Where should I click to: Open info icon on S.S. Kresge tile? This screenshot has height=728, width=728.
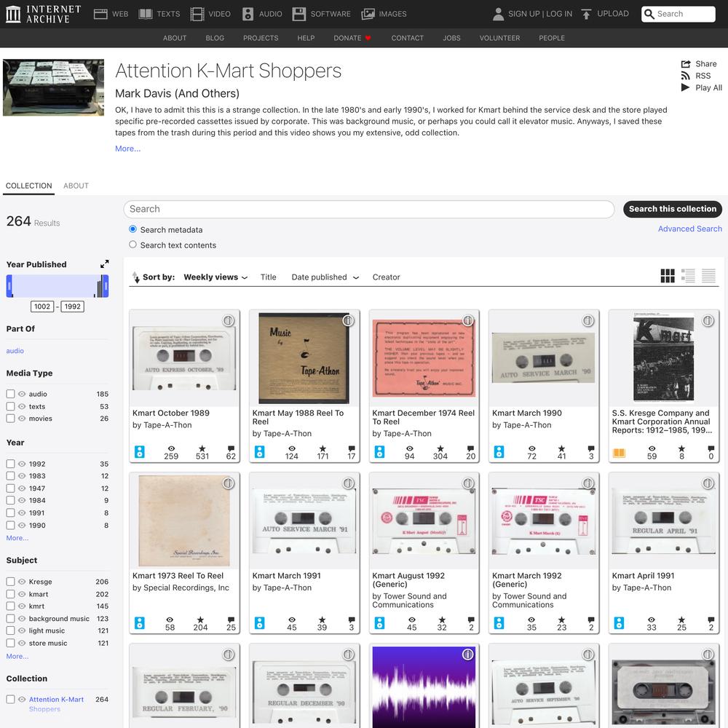point(708,320)
